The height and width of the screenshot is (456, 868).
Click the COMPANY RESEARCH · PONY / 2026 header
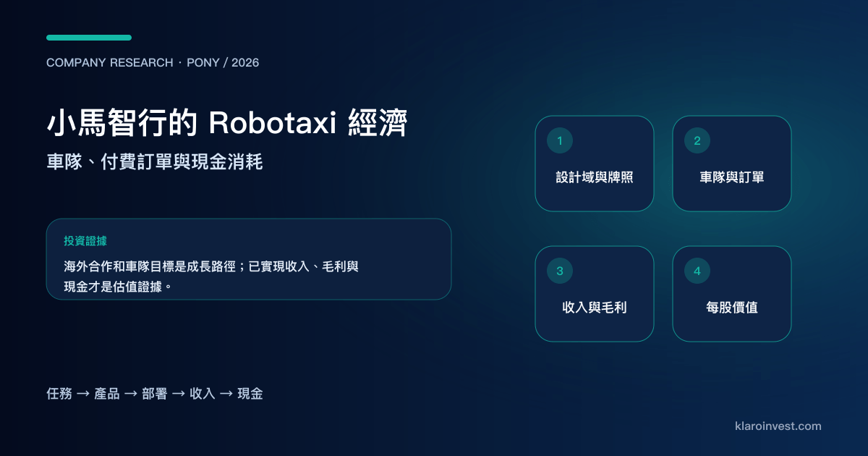click(153, 63)
